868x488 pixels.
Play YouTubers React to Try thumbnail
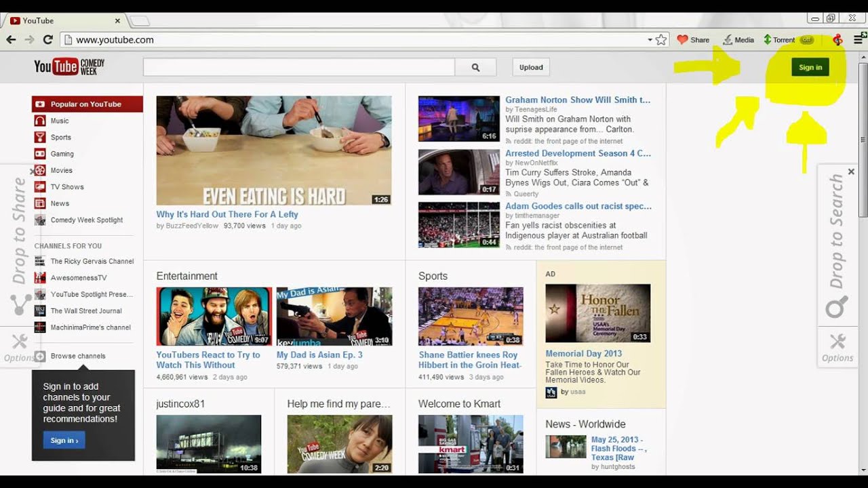pos(214,317)
